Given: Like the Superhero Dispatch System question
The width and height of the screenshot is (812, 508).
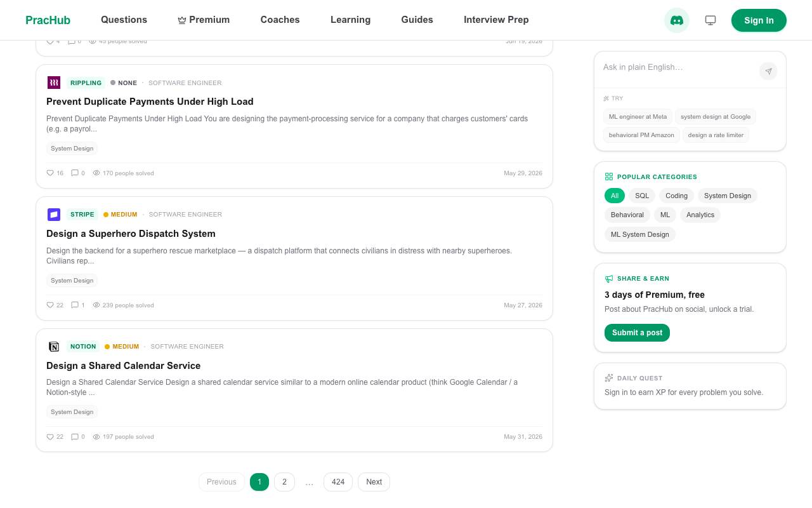Looking at the screenshot, I should 50,305.
